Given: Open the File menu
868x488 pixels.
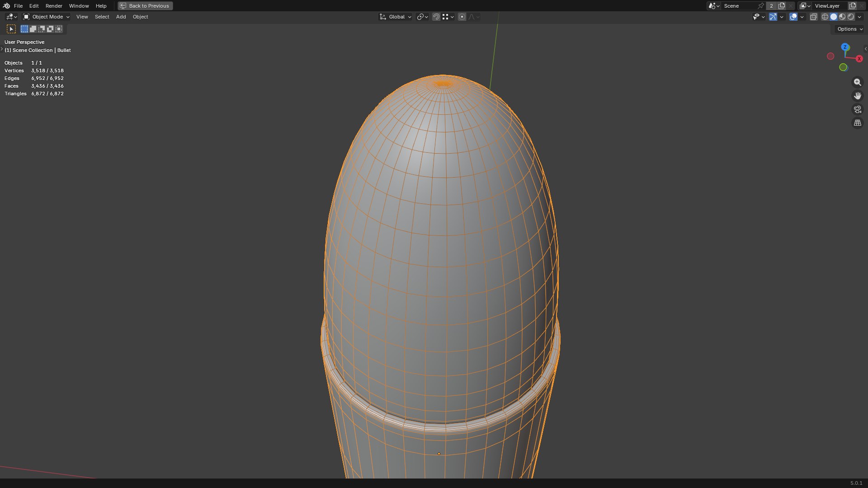Looking at the screenshot, I should point(18,6).
